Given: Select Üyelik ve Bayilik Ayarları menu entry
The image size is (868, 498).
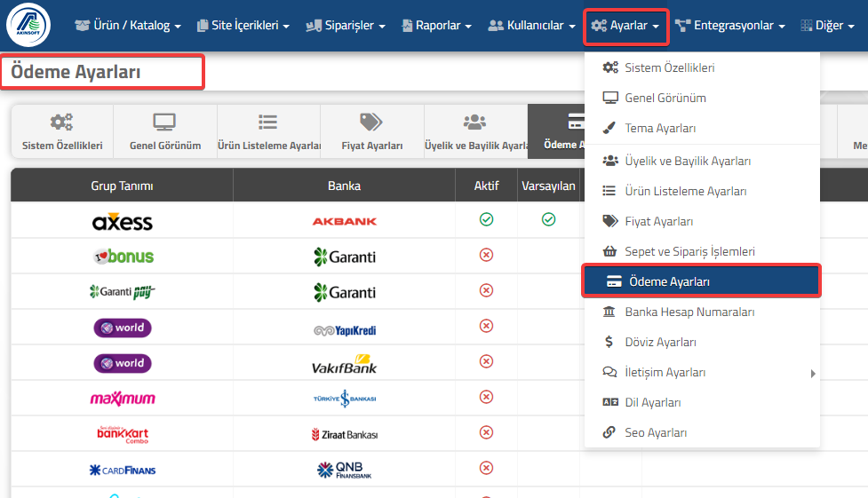Looking at the screenshot, I should pos(702,161).
